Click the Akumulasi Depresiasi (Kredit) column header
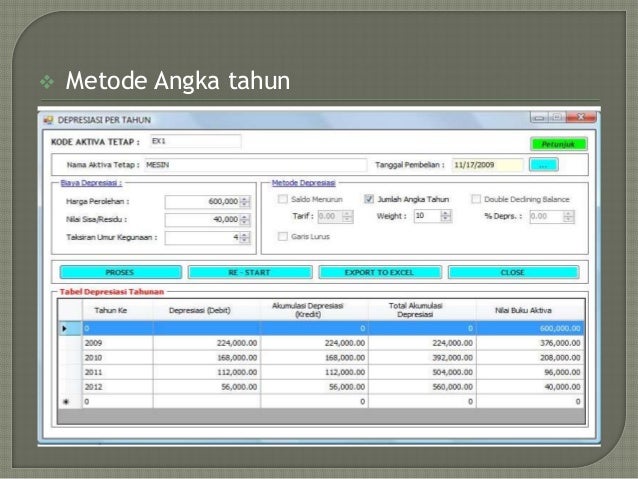 point(315,311)
